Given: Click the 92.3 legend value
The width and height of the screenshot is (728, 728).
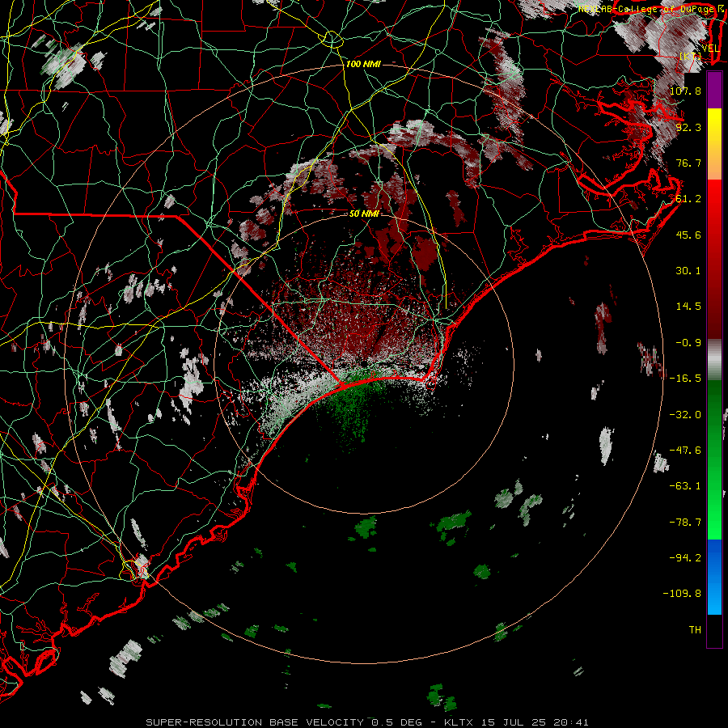Looking at the screenshot, I should [688, 127].
